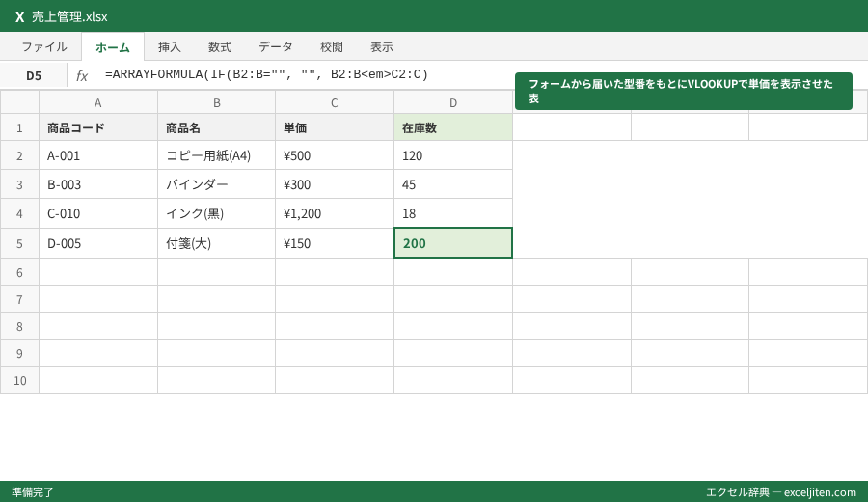Select row 5 header
Viewport: 868px width, 502px height.
pyautogui.click(x=19, y=243)
